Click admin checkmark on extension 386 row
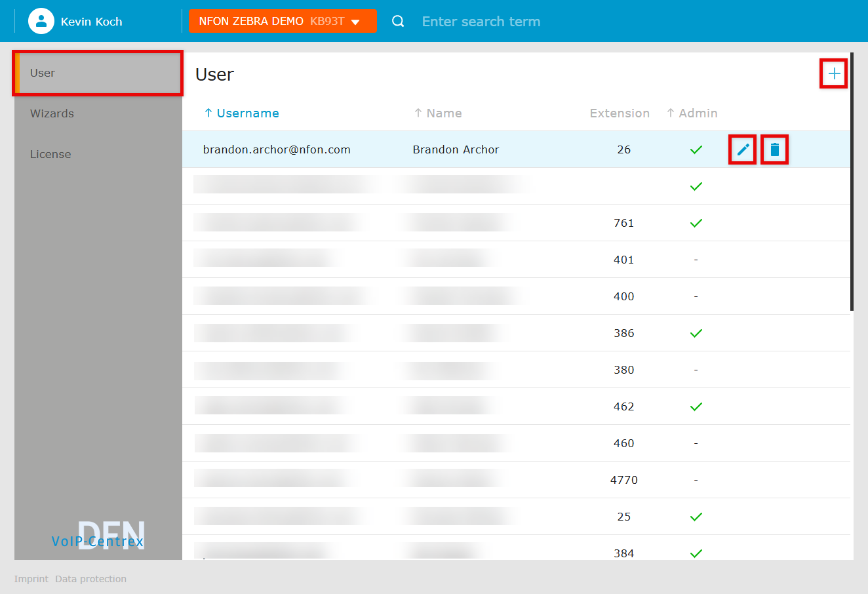The width and height of the screenshot is (868, 594). 696,333
